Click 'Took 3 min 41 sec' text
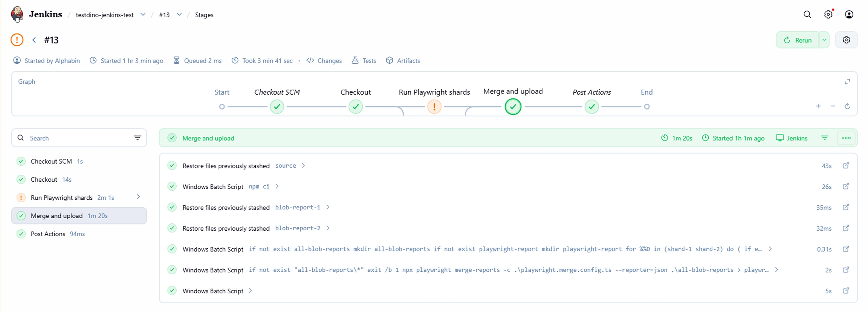This screenshot has width=868, height=312. (267, 61)
